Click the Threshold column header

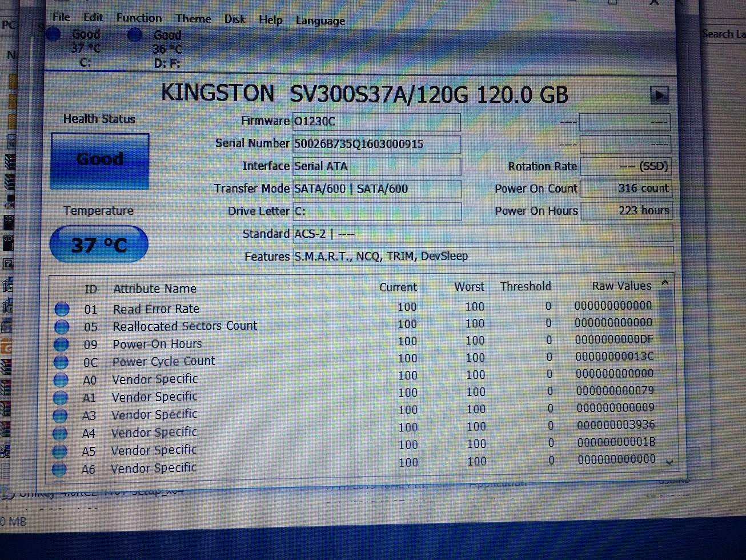(526, 286)
